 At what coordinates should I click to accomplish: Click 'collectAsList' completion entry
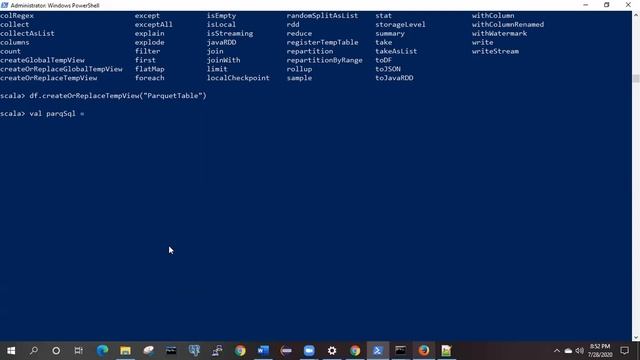coord(27,33)
